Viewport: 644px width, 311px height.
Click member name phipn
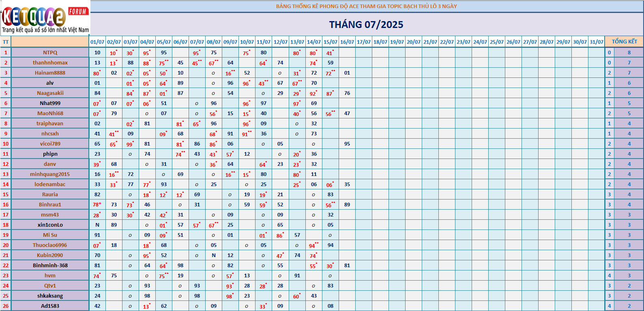(x=50, y=154)
